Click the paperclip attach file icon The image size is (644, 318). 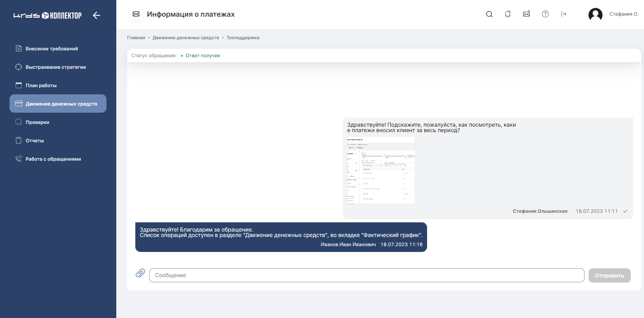pos(140,273)
